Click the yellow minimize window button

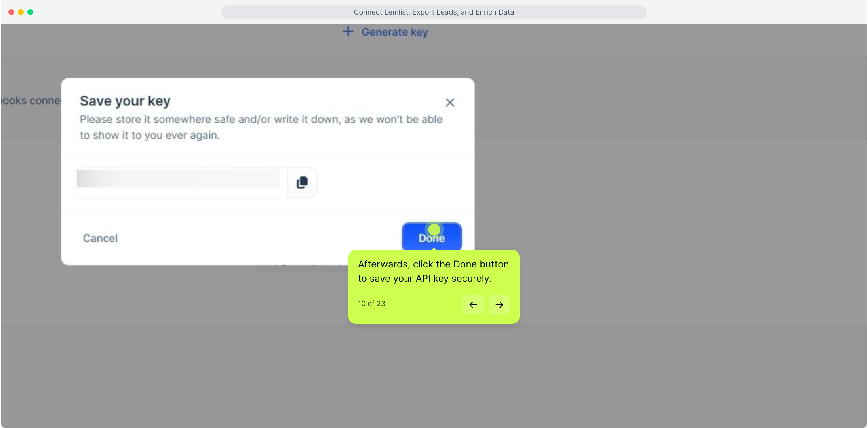click(21, 12)
